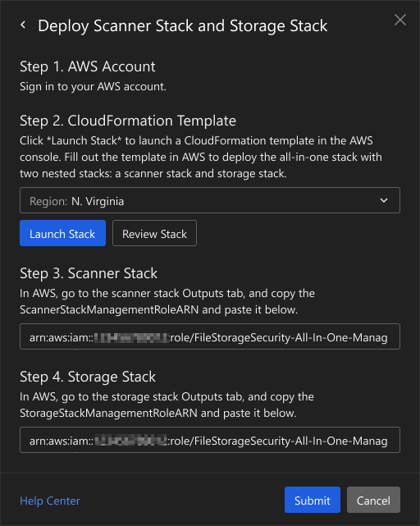Click the Launch Stack button

click(x=62, y=233)
